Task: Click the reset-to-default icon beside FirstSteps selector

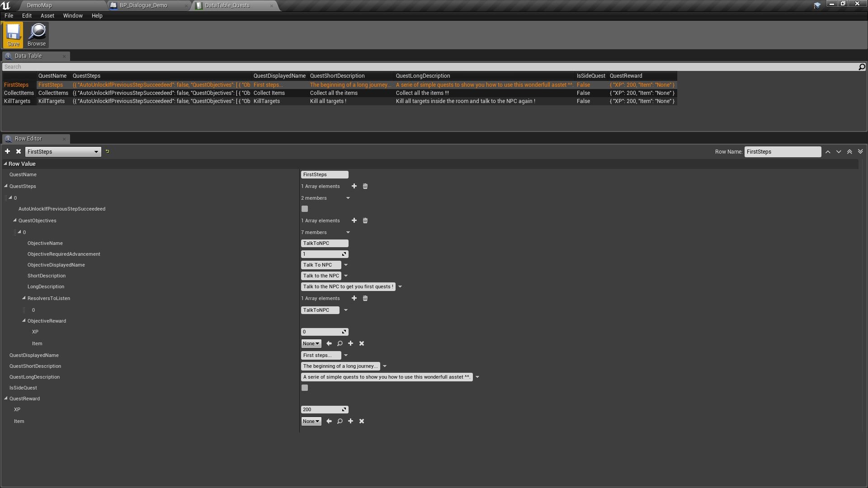Action: coord(107,151)
